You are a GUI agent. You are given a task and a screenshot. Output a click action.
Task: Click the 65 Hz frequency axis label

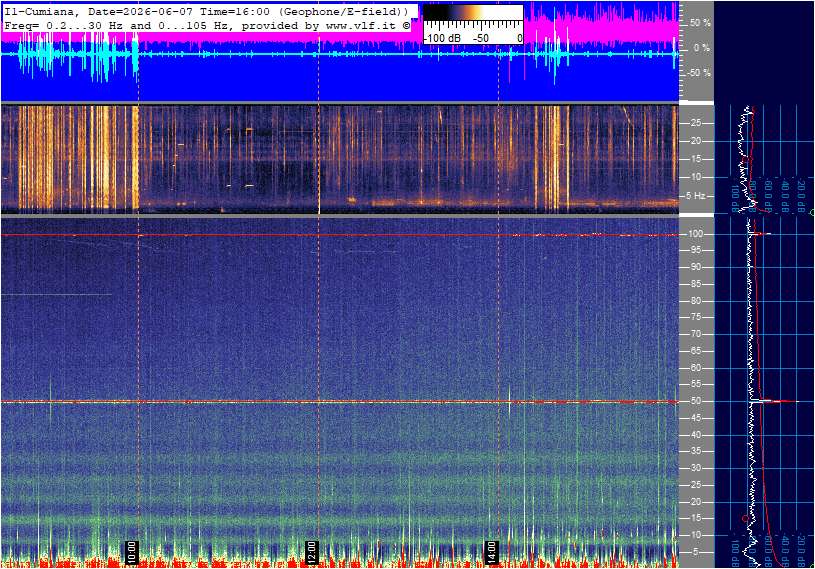click(695, 351)
